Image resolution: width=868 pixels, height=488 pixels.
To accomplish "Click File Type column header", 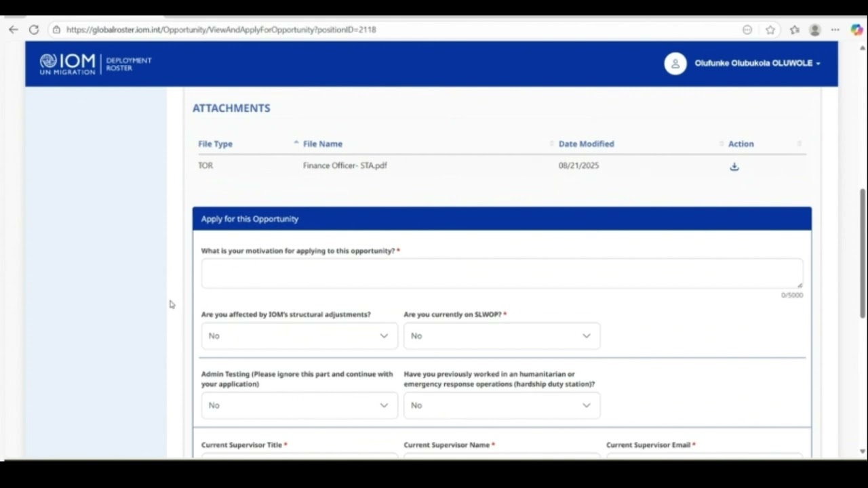I will (x=215, y=144).
